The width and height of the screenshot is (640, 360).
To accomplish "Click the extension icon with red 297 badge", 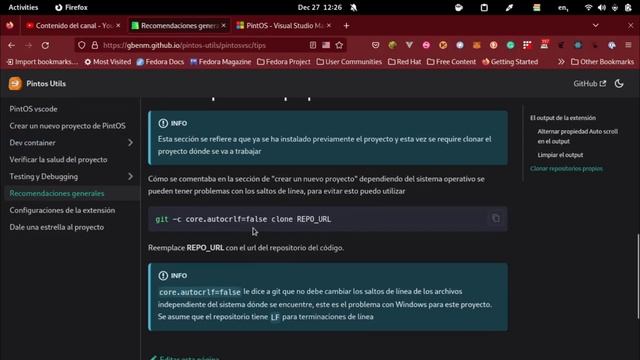I will point(544,45).
